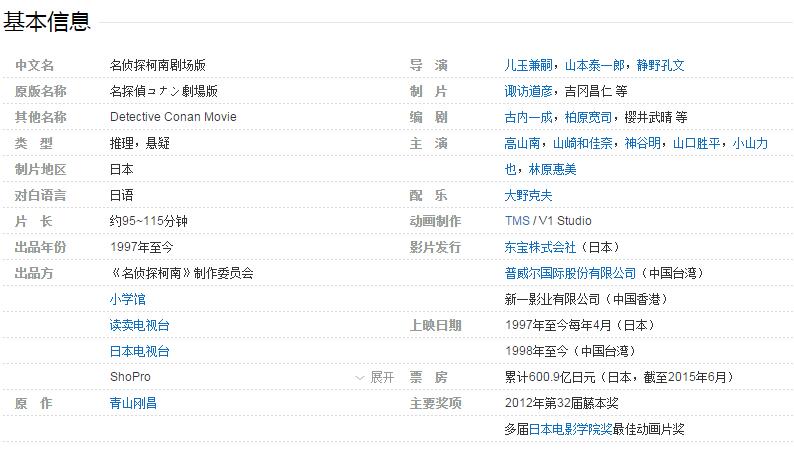Click the 基本信息 section heading

[47, 22]
